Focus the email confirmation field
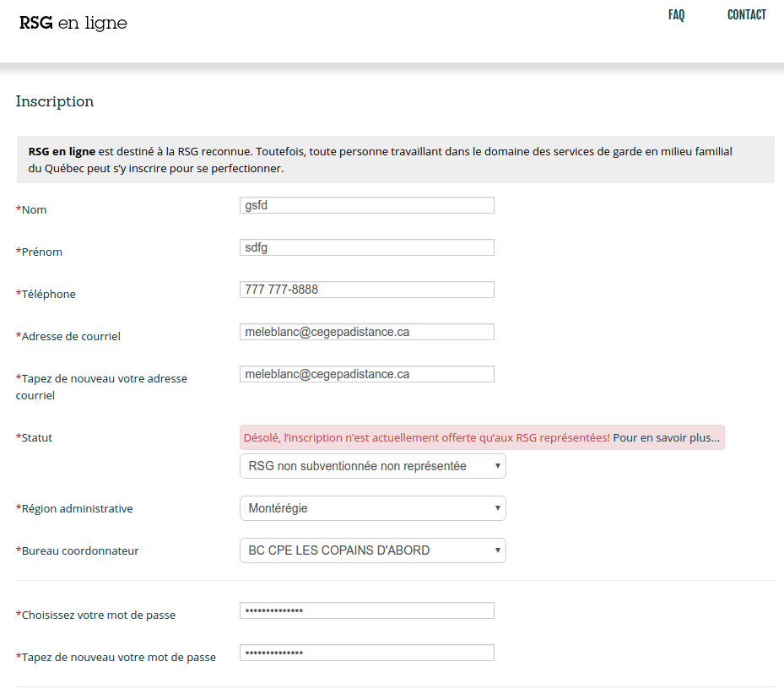The image size is (784, 694). pos(366,374)
